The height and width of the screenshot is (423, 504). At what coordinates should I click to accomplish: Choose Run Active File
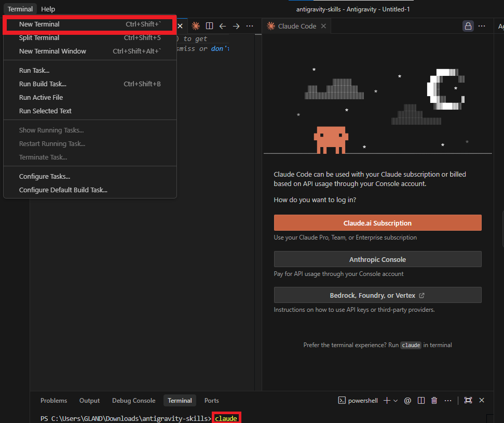click(90, 97)
